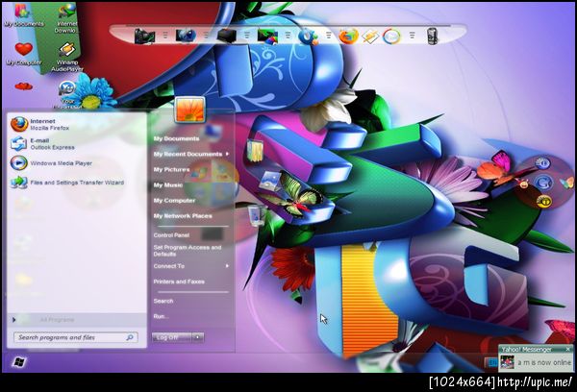Click 'a m is now online' notification text
This screenshot has width=577, height=392.
tap(544, 362)
